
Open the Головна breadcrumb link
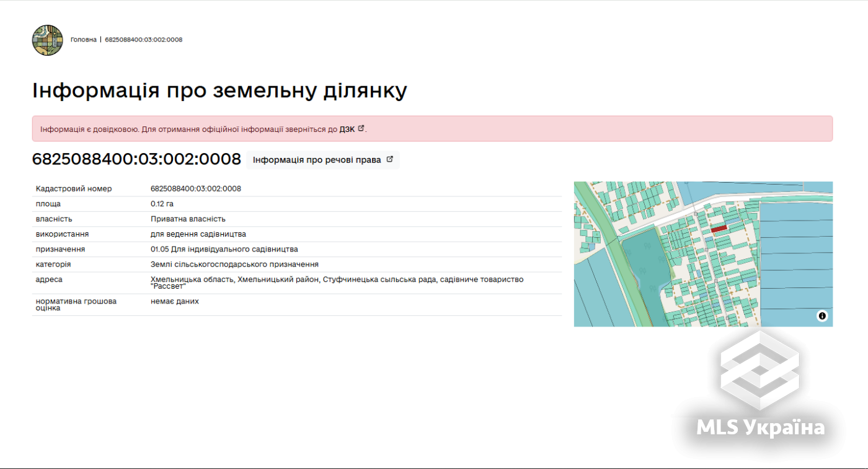[84, 40]
